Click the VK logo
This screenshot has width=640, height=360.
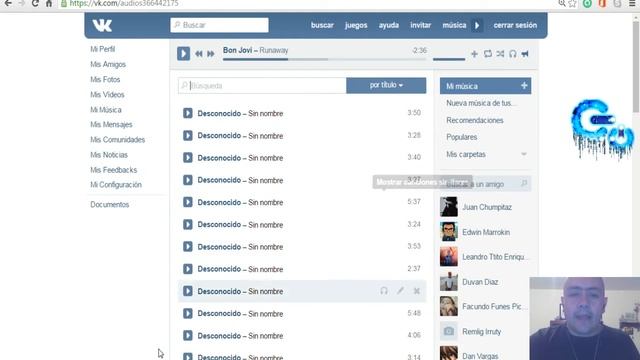pyautogui.click(x=102, y=25)
